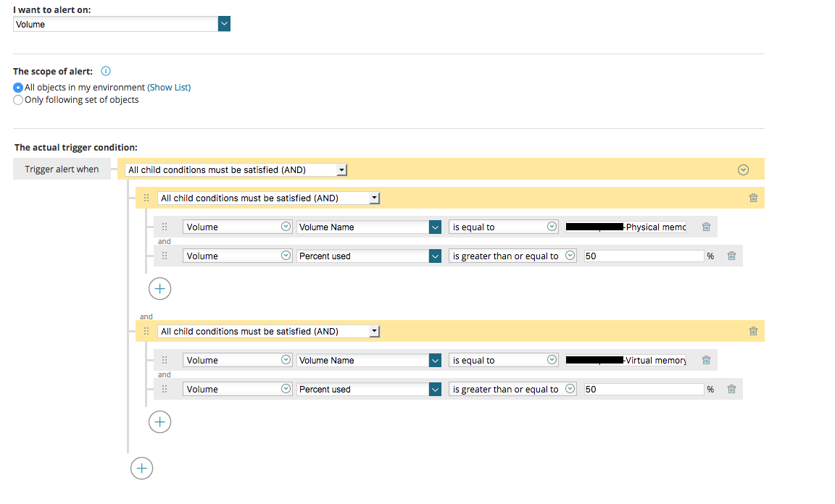This screenshot has height=504, width=835.
Task: Add a condition to the second group
Action: point(159,422)
